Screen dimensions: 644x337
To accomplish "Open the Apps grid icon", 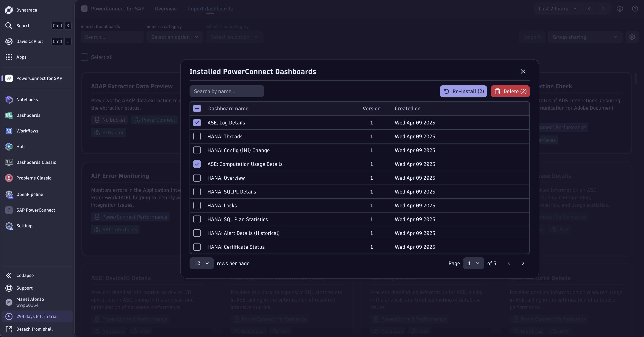I will pos(9,57).
